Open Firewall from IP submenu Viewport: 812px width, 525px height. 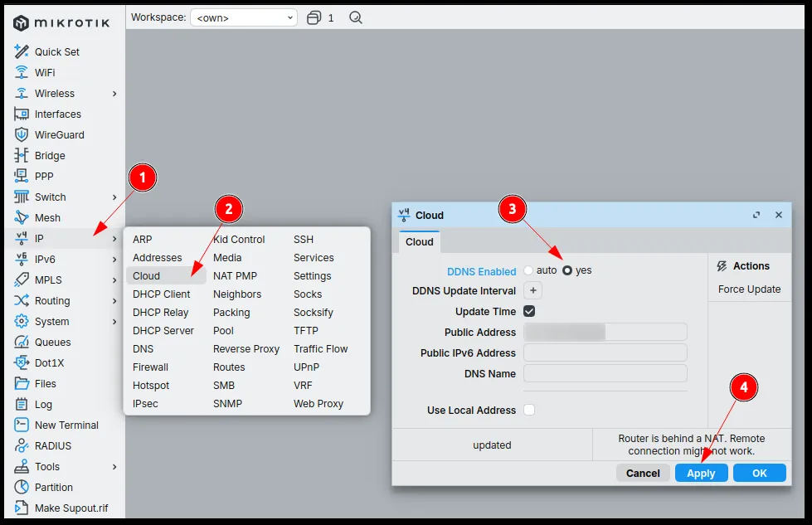[150, 367]
